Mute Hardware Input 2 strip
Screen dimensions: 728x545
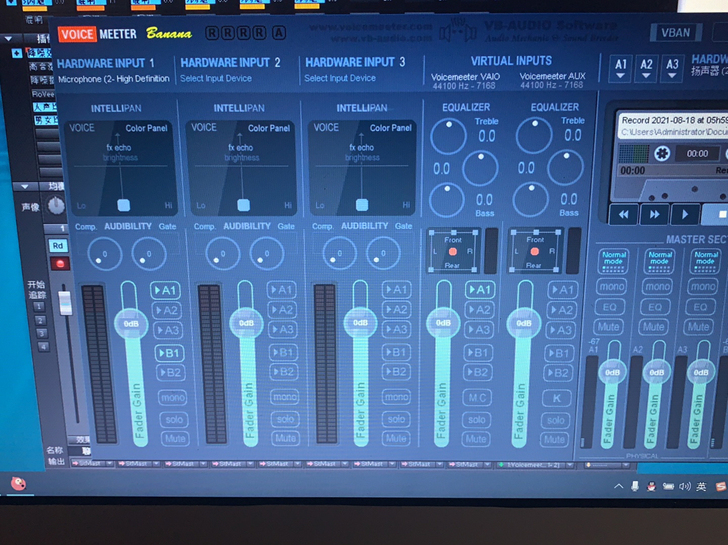tap(286, 438)
